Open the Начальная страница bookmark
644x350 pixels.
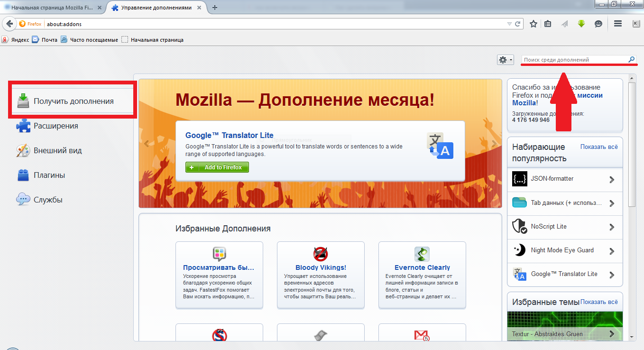click(152, 40)
